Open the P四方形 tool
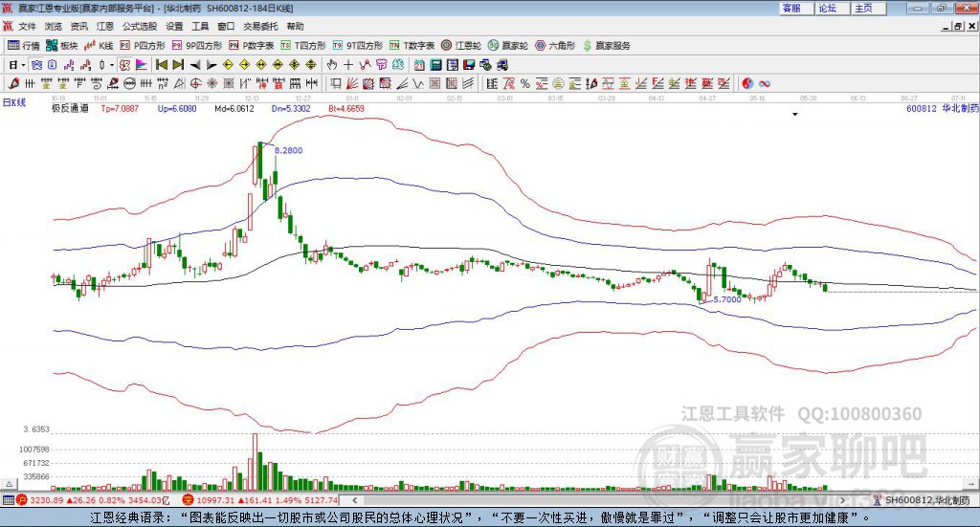The image size is (980, 527). coord(143,46)
